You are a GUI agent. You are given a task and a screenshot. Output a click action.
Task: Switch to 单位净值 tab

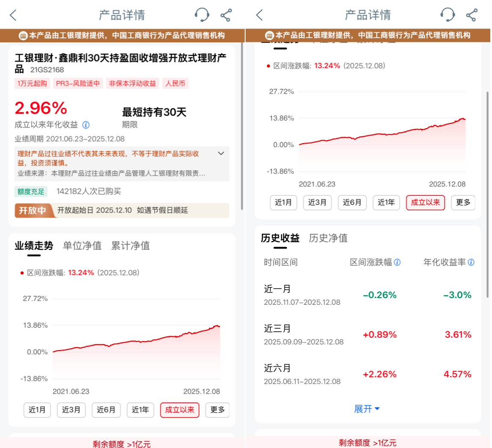coord(82,246)
